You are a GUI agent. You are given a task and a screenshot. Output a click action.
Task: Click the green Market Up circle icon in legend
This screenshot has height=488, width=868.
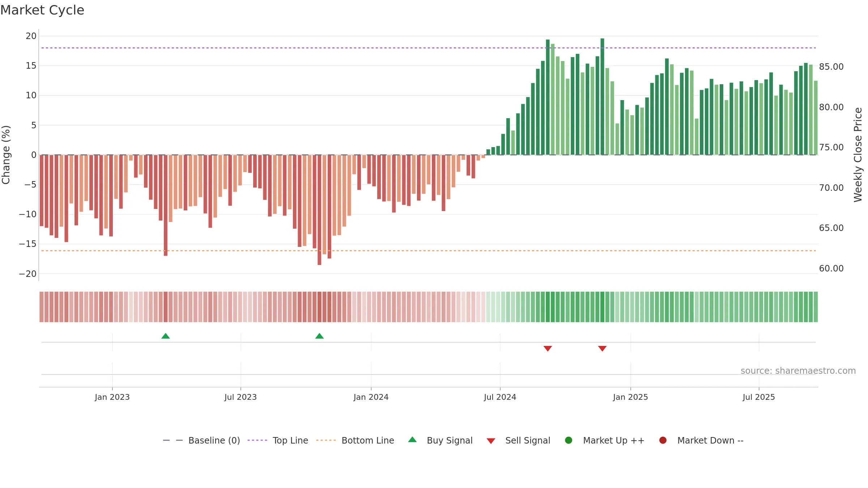[x=569, y=440]
